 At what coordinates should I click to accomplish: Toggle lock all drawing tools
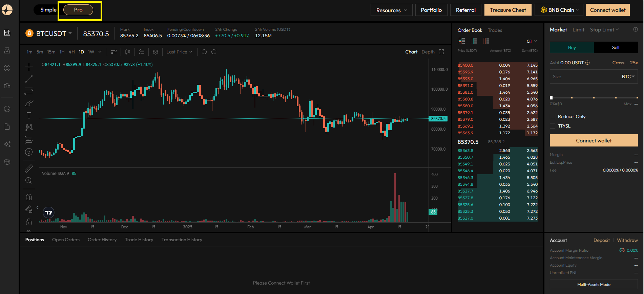click(x=29, y=222)
